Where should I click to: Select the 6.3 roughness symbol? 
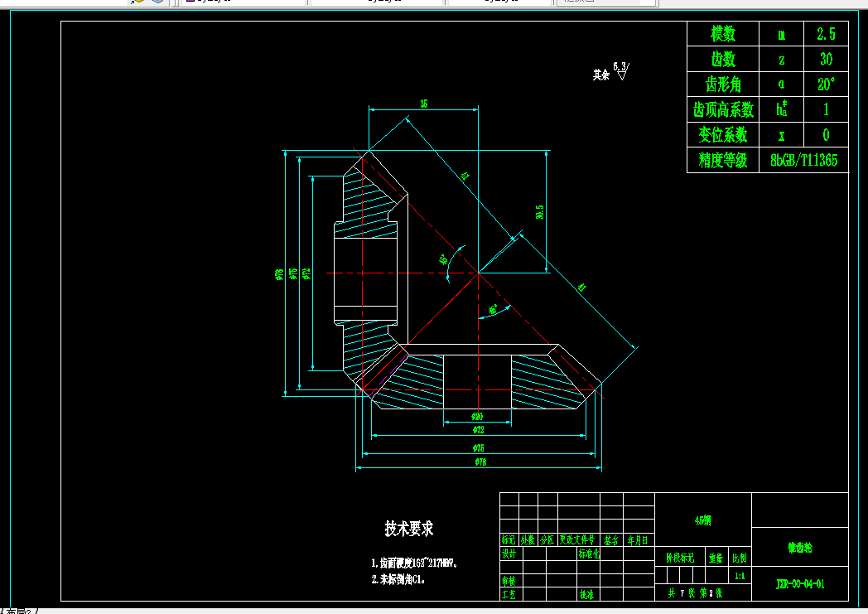620,70
